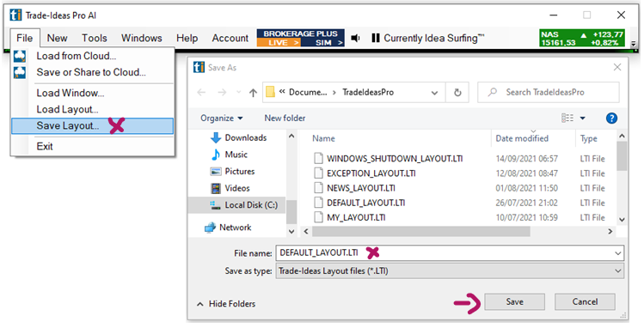Pause Idea Surfing with the pause icon
This screenshot has height=328, width=644.
pyautogui.click(x=376, y=38)
